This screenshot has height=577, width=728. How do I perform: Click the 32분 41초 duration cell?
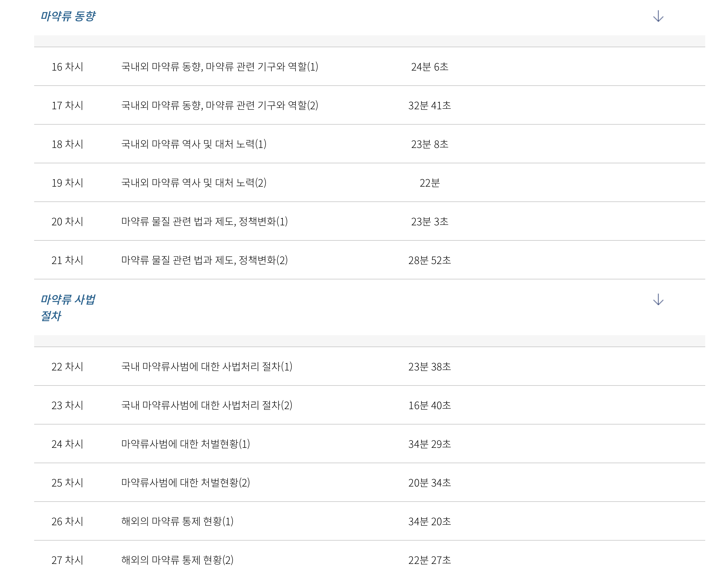(429, 105)
